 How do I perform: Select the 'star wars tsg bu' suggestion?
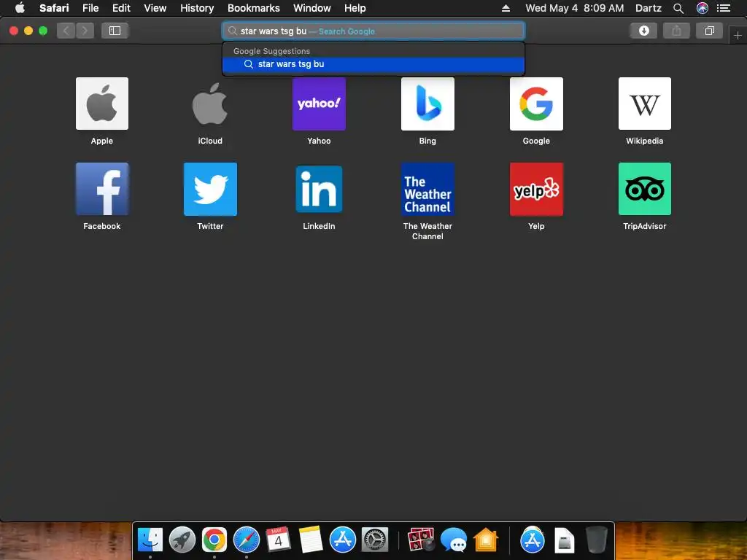tap(373, 64)
